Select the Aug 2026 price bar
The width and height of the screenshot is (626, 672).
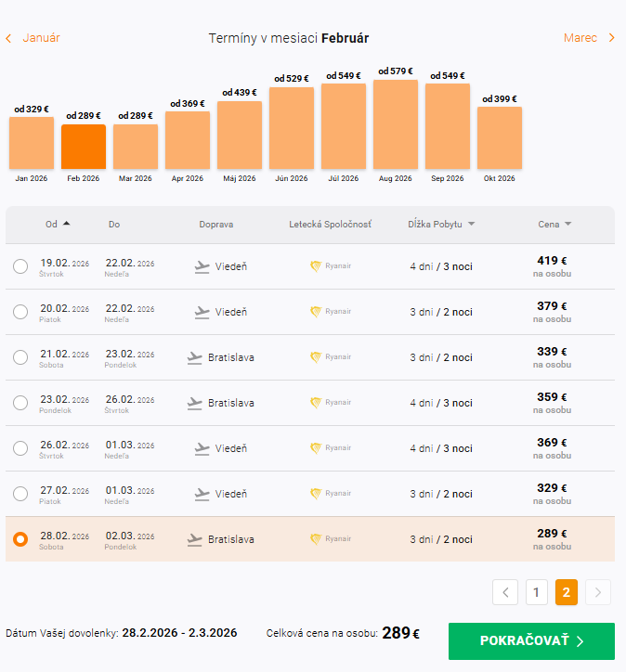pyautogui.click(x=396, y=123)
